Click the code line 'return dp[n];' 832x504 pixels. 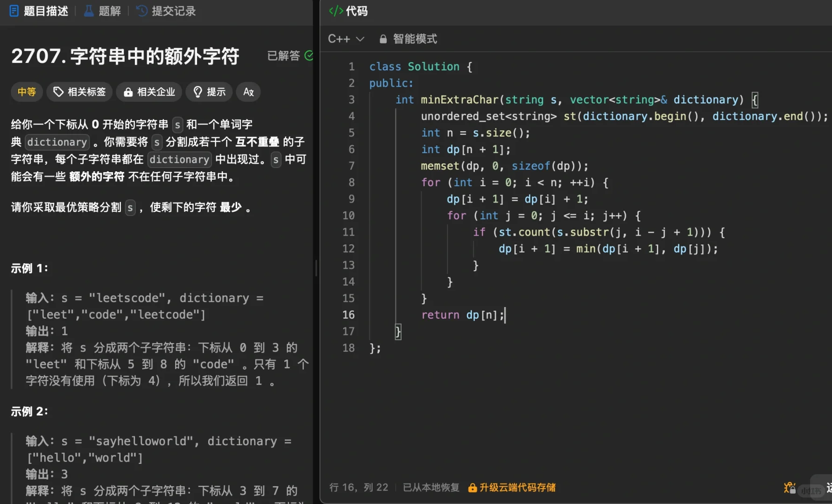click(x=463, y=315)
